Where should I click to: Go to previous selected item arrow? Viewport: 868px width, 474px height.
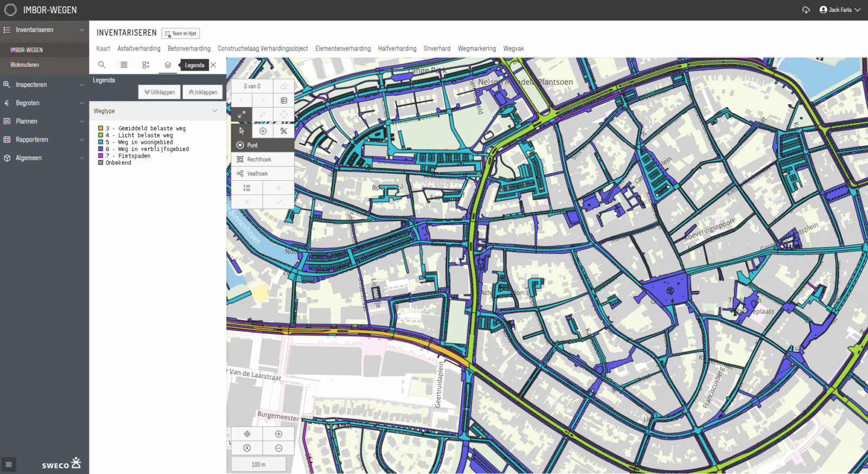[241, 100]
